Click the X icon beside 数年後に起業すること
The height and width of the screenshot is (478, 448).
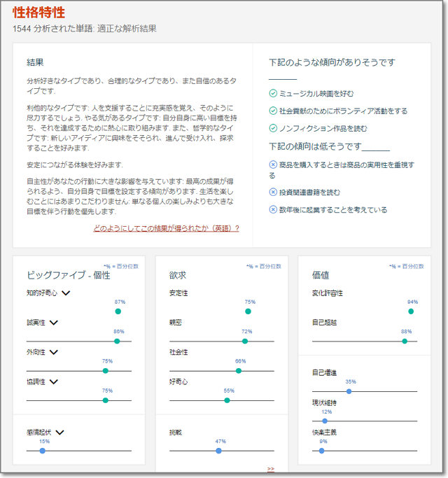[273, 209]
